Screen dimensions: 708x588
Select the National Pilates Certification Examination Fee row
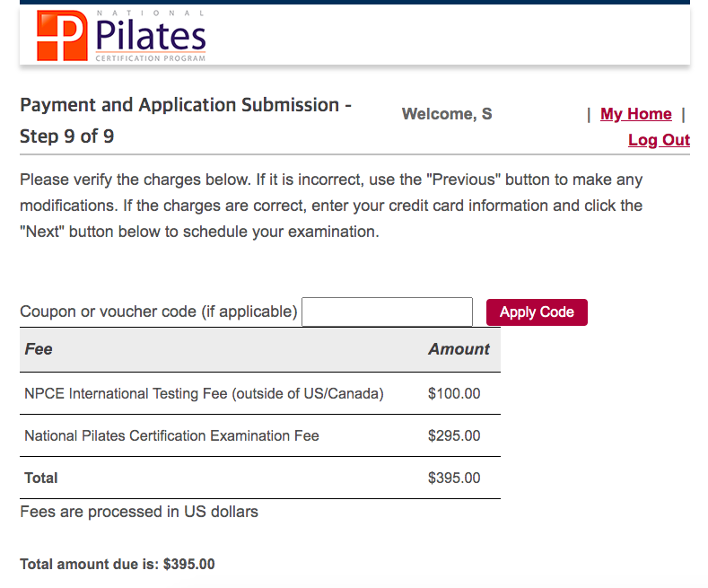(x=260, y=435)
